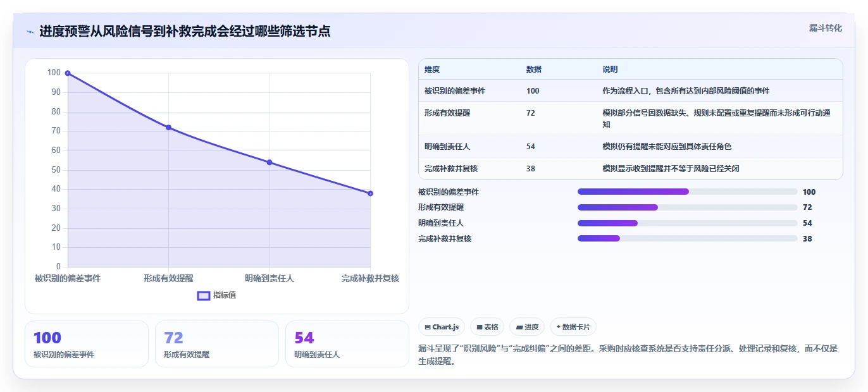868x392 pixels.
Task: Click the description 模拟仍有提醒未能对应到具体责任角色
Action: pos(667,147)
